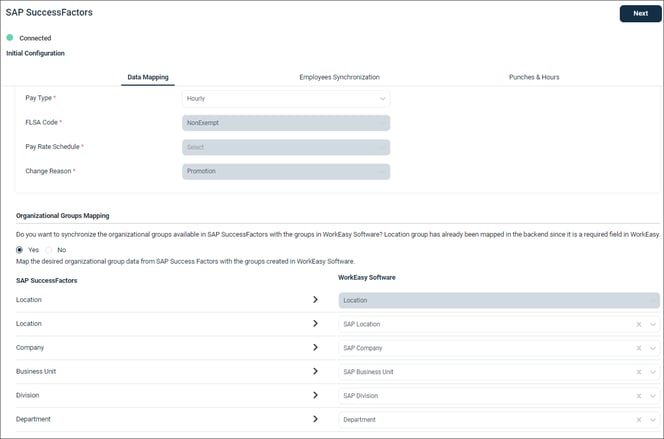Click the SAP SuccessFactors column header
The width and height of the screenshot is (664, 439).
coord(47,280)
